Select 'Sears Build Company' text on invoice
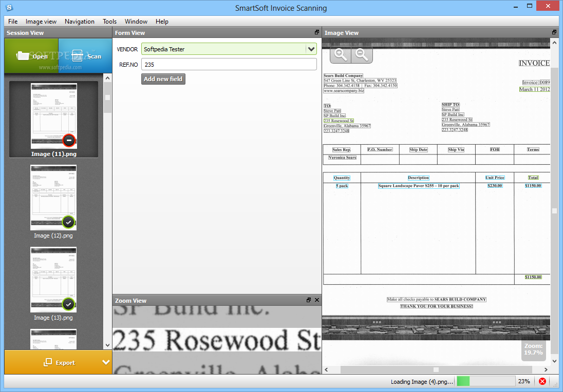The height and width of the screenshot is (392, 563). click(343, 75)
